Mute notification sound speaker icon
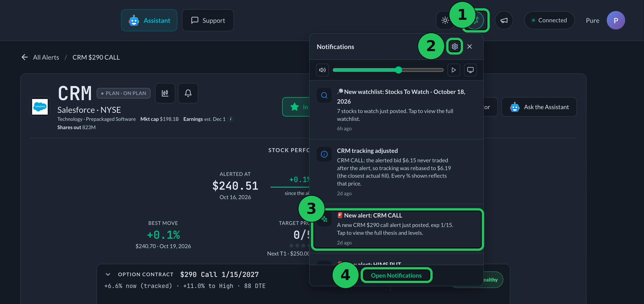The width and height of the screenshot is (644, 304). 322,70
